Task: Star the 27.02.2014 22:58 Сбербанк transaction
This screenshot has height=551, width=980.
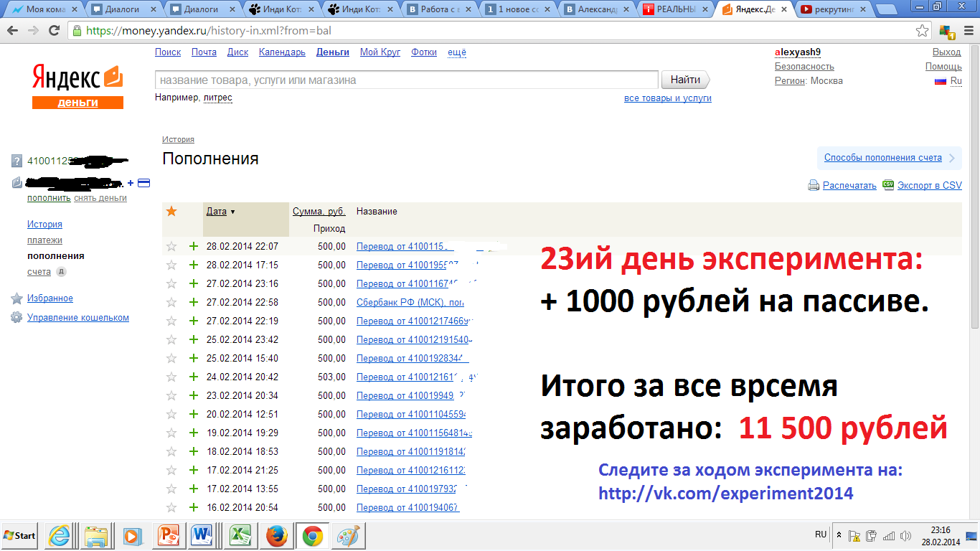Action: click(x=171, y=302)
